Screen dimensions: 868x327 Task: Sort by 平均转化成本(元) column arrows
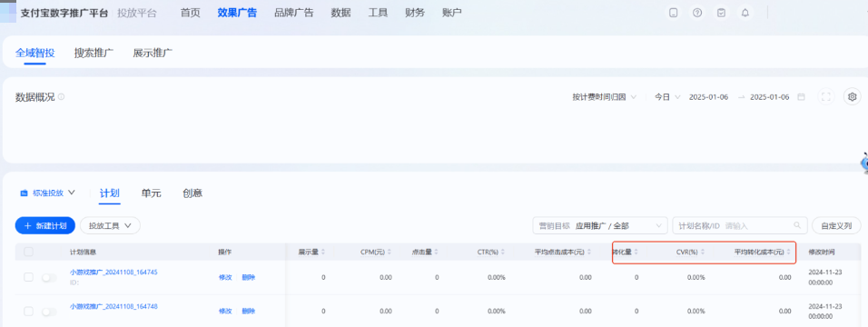[x=788, y=253]
